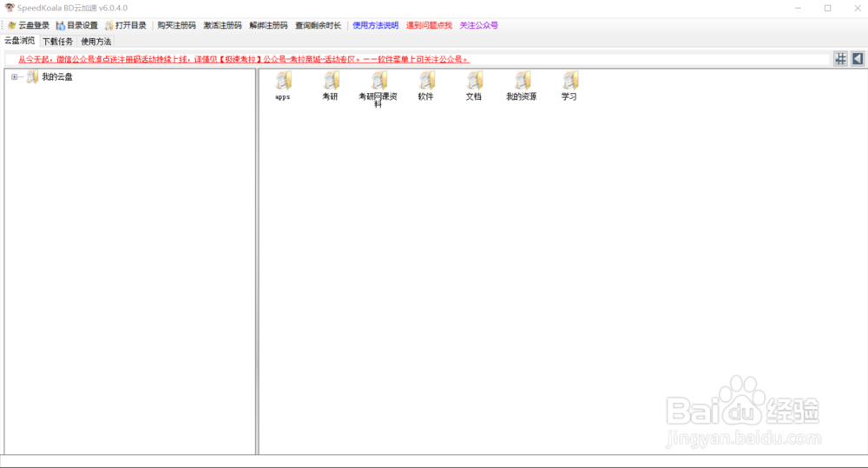Click the collapse panel arrow icon

click(x=858, y=59)
